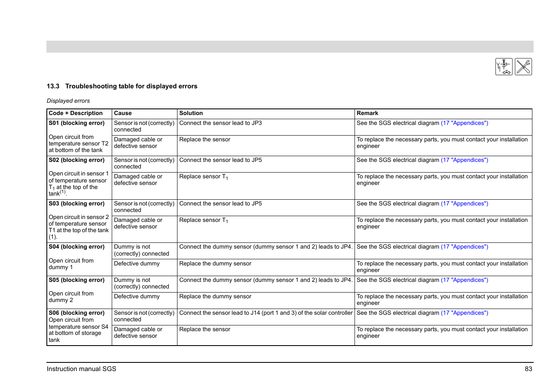Click 'Connect the sensor lead to JP3' solution
The width and height of the screenshot is (555, 392).
221,123
